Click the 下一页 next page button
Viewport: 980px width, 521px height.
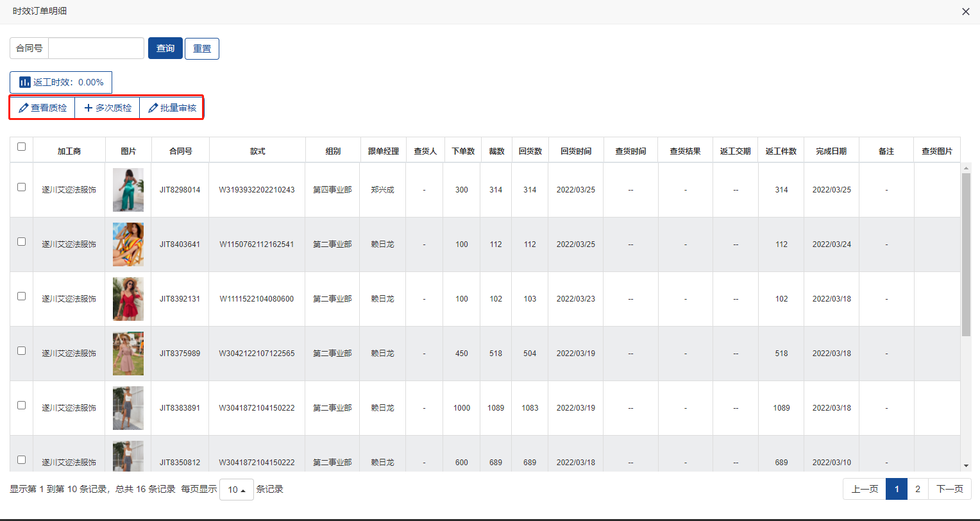tap(949, 489)
